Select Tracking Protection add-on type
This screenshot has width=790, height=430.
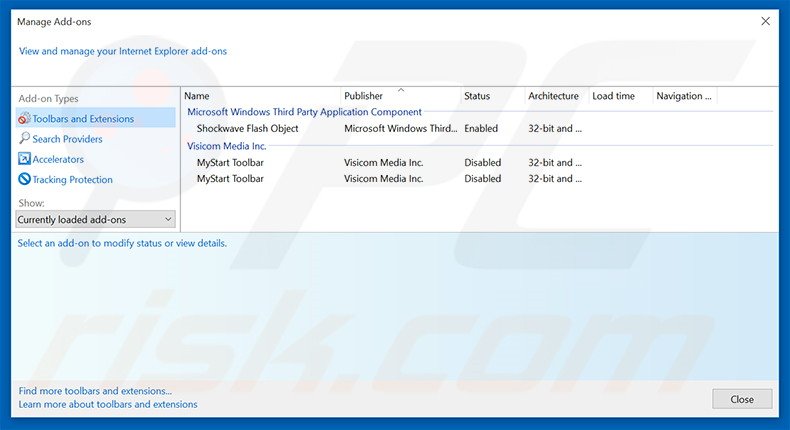click(73, 179)
